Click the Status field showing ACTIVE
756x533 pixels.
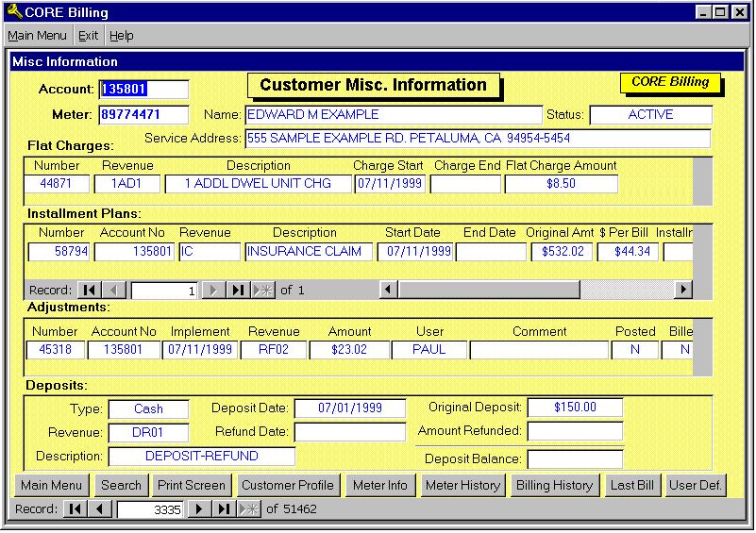click(x=651, y=115)
